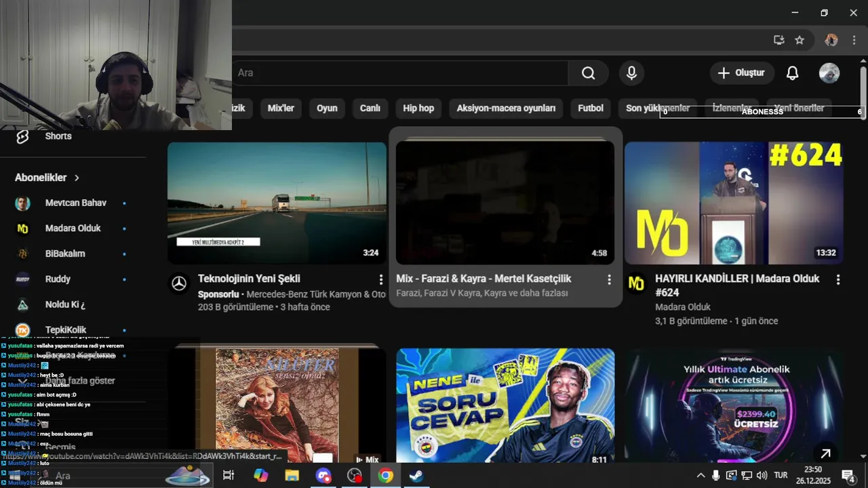Click the #624 Madara Olduk thumbnail
Viewport: 868px width, 488px height.
(734, 203)
